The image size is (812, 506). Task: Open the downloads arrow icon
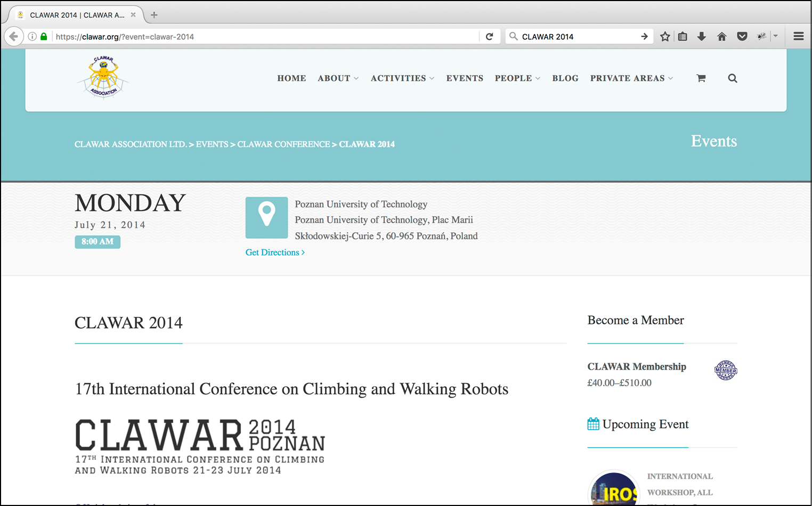tap(702, 37)
